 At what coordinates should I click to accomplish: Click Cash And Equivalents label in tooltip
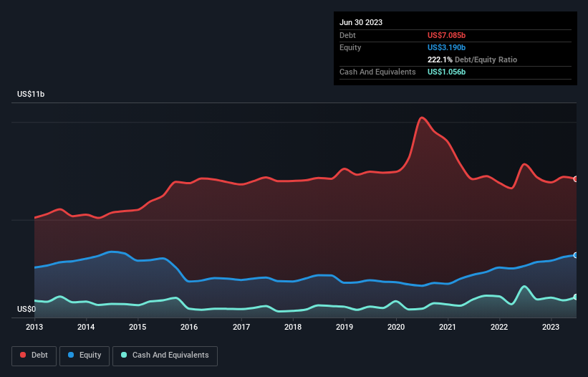[x=377, y=72]
